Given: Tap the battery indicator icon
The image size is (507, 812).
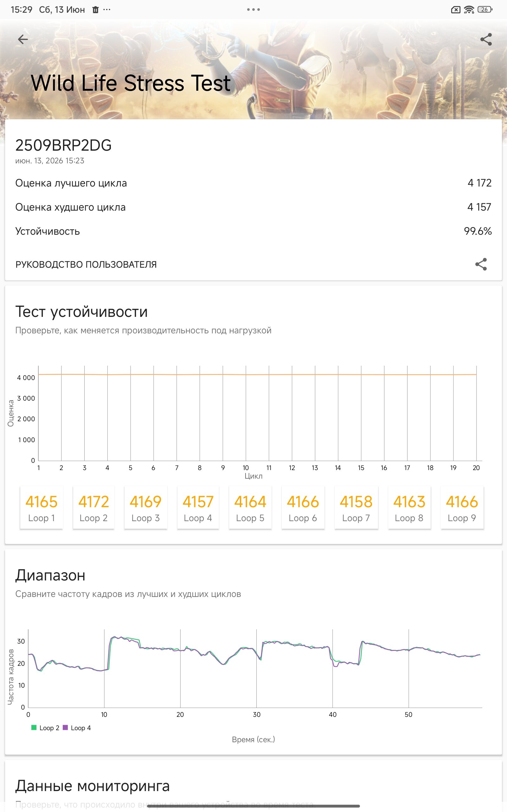Looking at the screenshot, I should pyautogui.click(x=485, y=10).
